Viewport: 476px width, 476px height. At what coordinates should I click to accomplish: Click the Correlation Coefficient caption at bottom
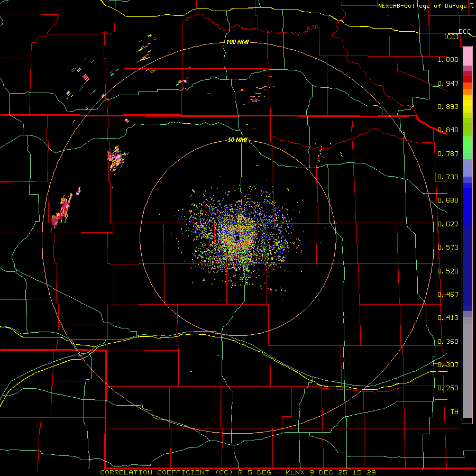point(237,472)
